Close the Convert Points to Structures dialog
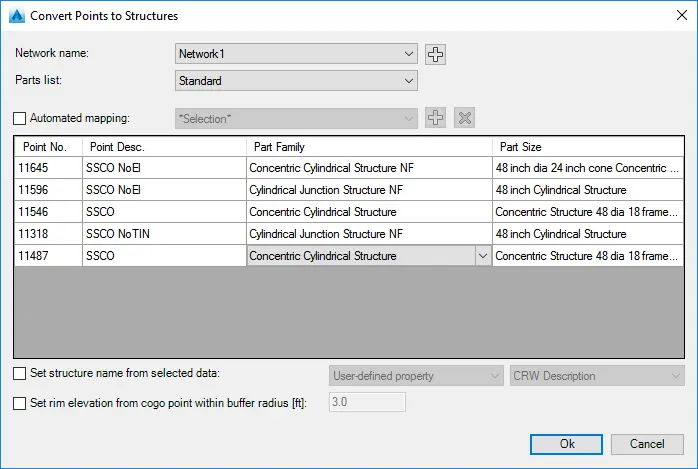698x469 pixels. (682, 15)
